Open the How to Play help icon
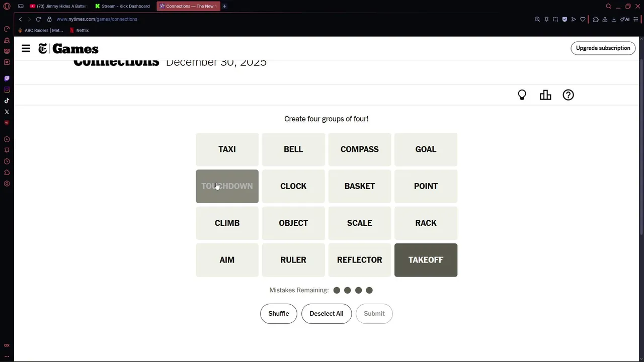 (x=568, y=95)
